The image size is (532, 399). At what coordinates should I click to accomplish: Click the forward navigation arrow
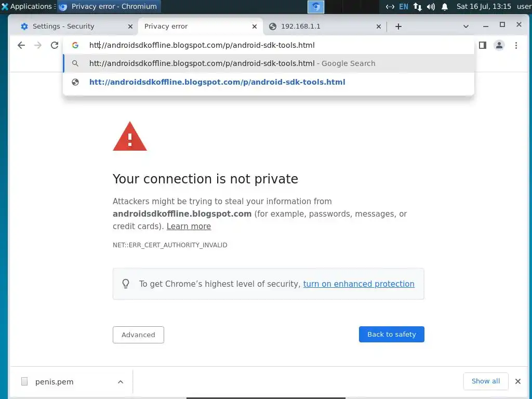pyautogui.click(x=37, y=45)
